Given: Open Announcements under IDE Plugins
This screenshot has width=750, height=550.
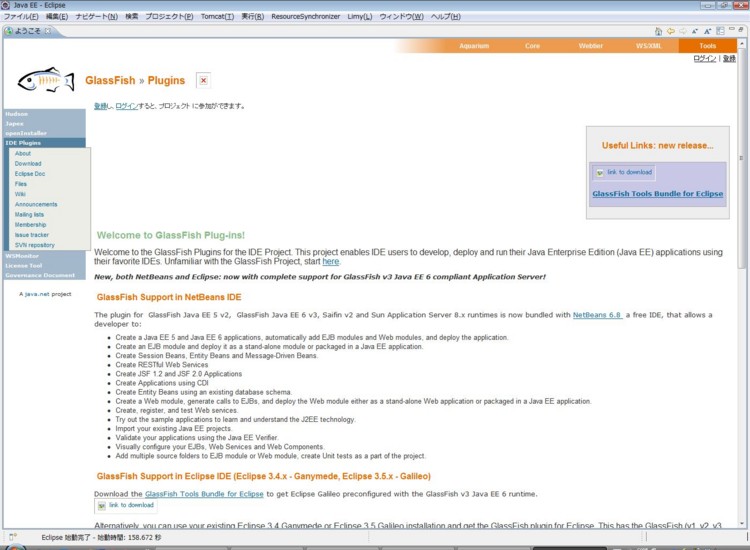Looking at the screenshot, I should click(x=36, y=204).
